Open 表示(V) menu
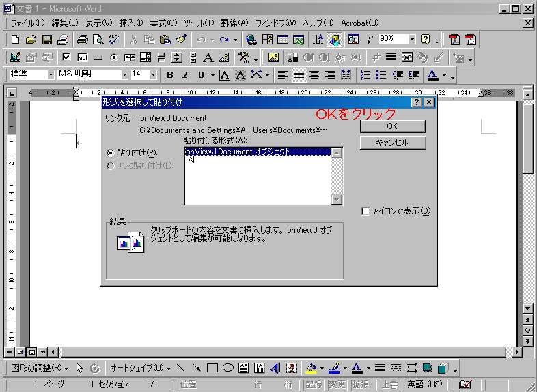The width and height of the screenshot is (537, 392). [98, 23]
